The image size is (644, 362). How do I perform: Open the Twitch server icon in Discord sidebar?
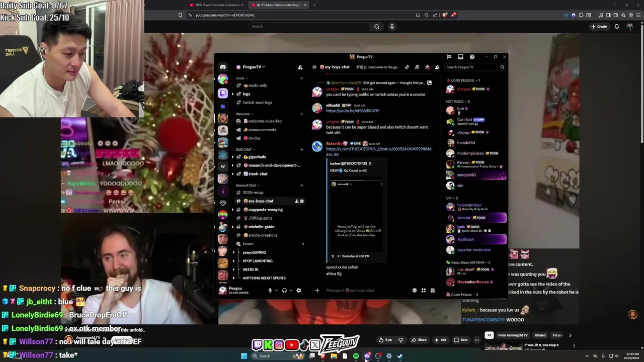coord(223,93)
